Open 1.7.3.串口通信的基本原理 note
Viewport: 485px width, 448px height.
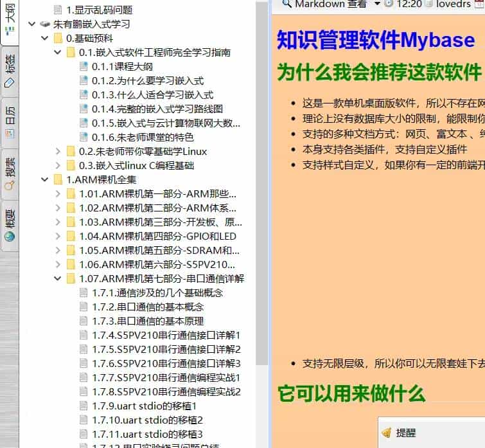(x=148, y=321)
